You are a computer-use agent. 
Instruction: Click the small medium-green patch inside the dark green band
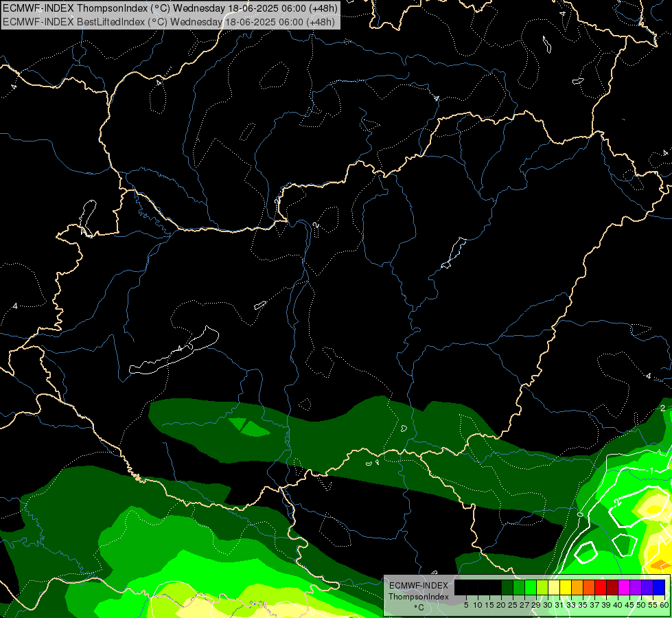[249, 427]
